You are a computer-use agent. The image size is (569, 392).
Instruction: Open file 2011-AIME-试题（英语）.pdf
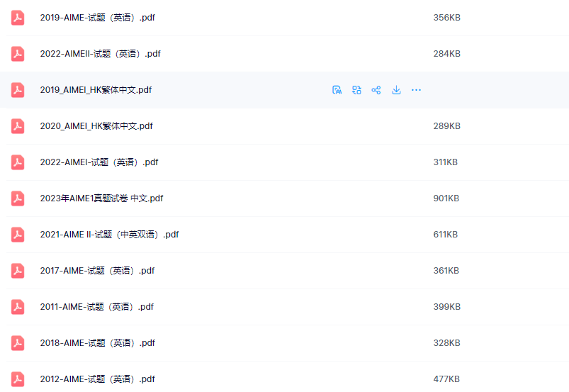pos(97,307)
